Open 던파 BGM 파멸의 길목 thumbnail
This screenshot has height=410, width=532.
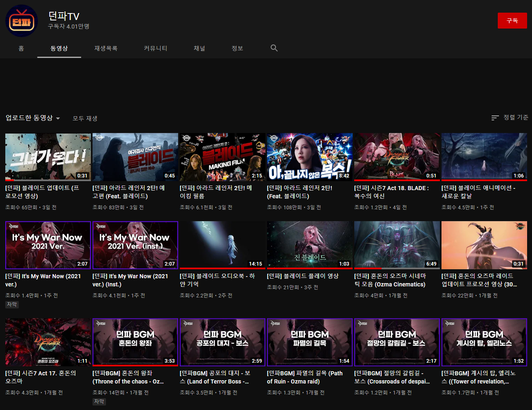pos(310,342)
